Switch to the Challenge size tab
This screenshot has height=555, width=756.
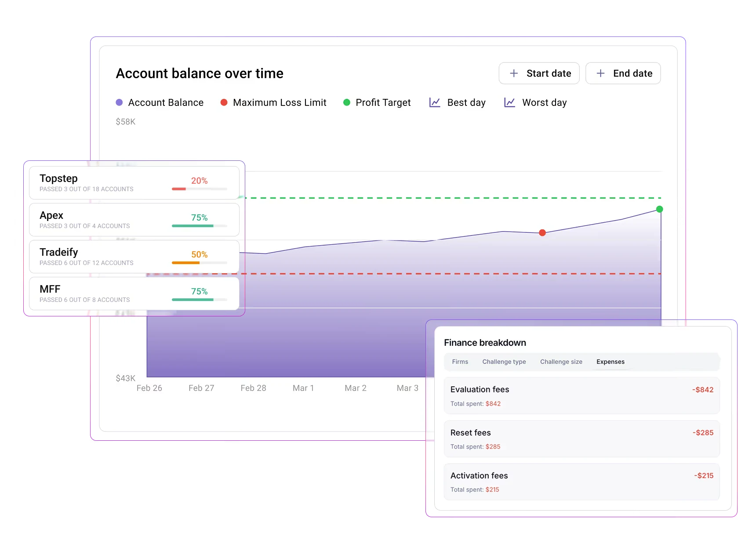tap(561, 362)
